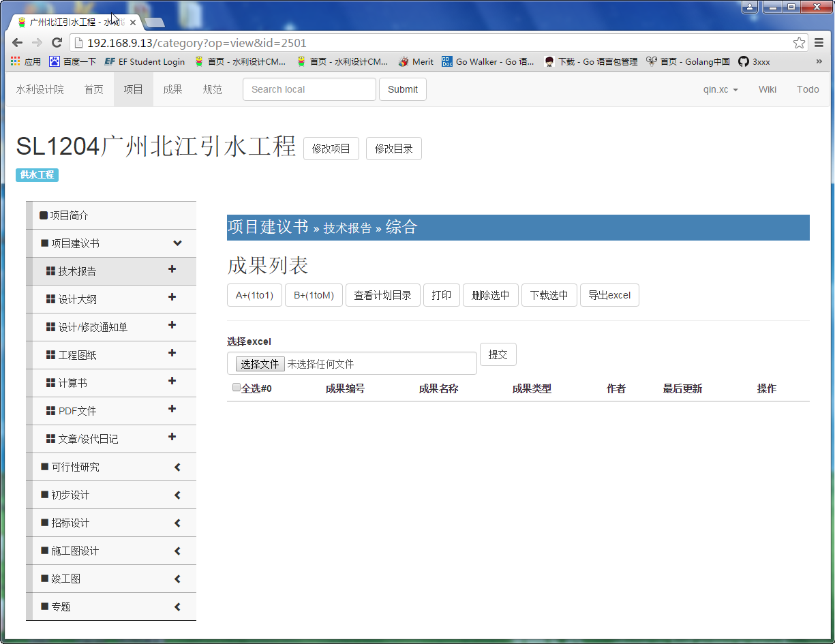Open a new browser tab
The width and height of the screenshot is (835, 644).
(x=155, y=22)
